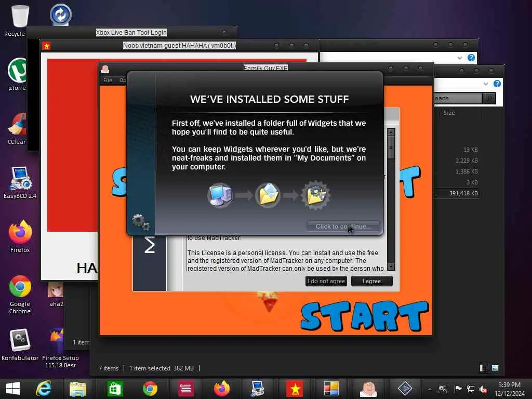Image resolution: width=532 pixels, height=399 pixels.
Task: Click the "Noob vietnam guest HAHAHA" window title
Action: (x=179, y=46)
